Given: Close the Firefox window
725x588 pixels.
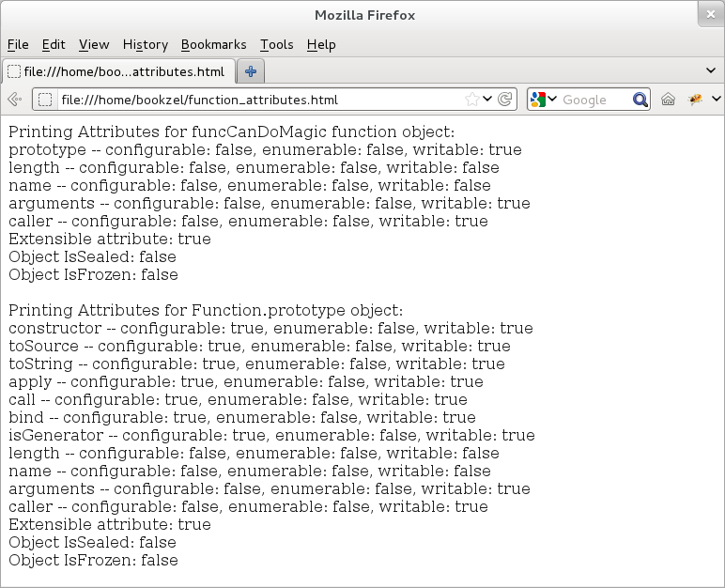Looking at the screenshot, I should (711, 15).
